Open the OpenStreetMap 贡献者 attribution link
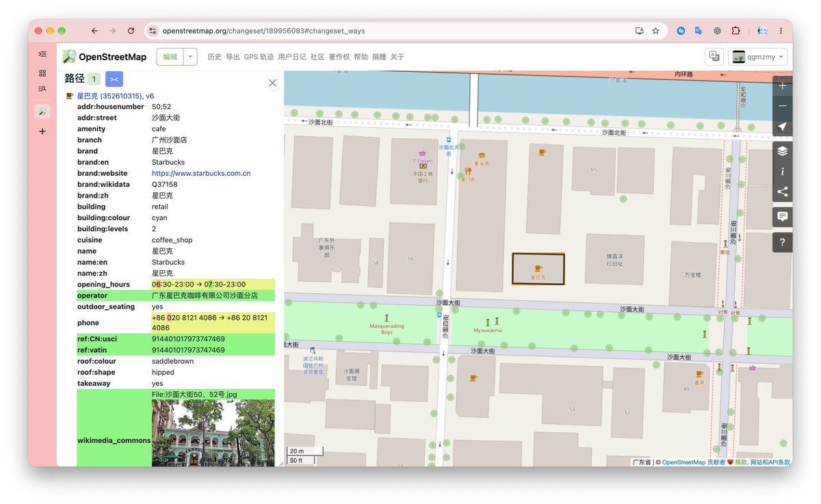 (x=693, y=462)
